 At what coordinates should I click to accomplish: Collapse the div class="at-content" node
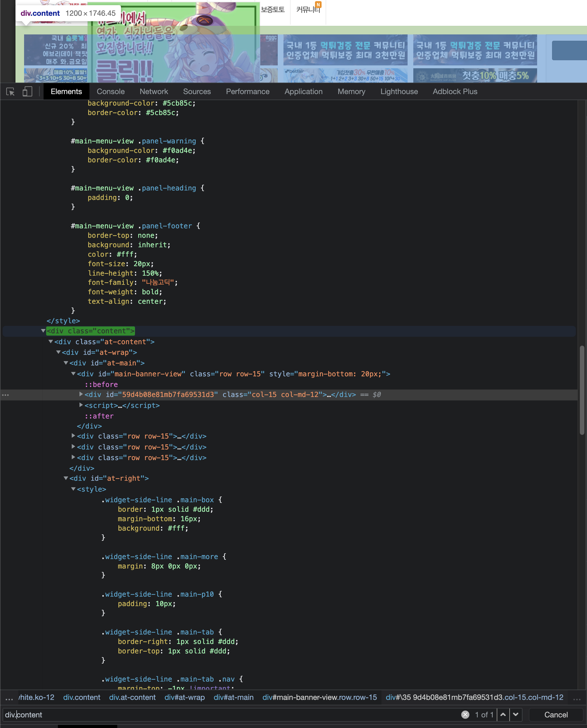tap(51, 342)
